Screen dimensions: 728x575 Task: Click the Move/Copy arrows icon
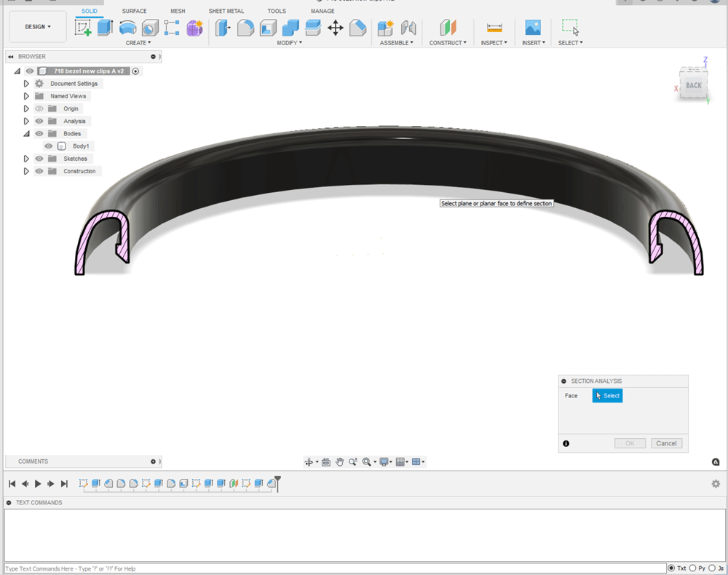(x=335, y=28)
